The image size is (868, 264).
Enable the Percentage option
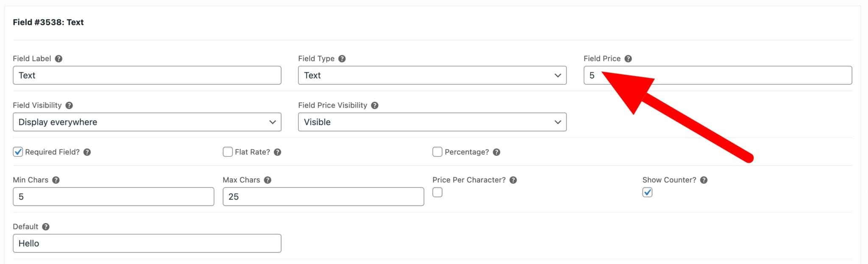[437, 152]
